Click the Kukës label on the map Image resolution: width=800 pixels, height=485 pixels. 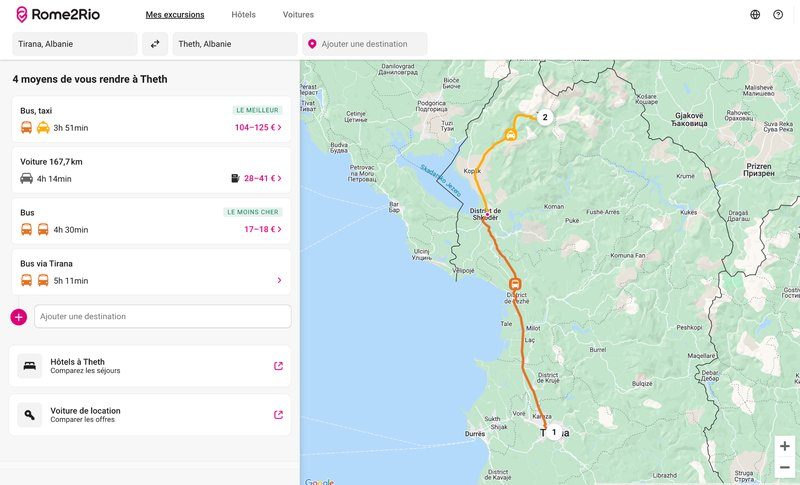(688, 212)
